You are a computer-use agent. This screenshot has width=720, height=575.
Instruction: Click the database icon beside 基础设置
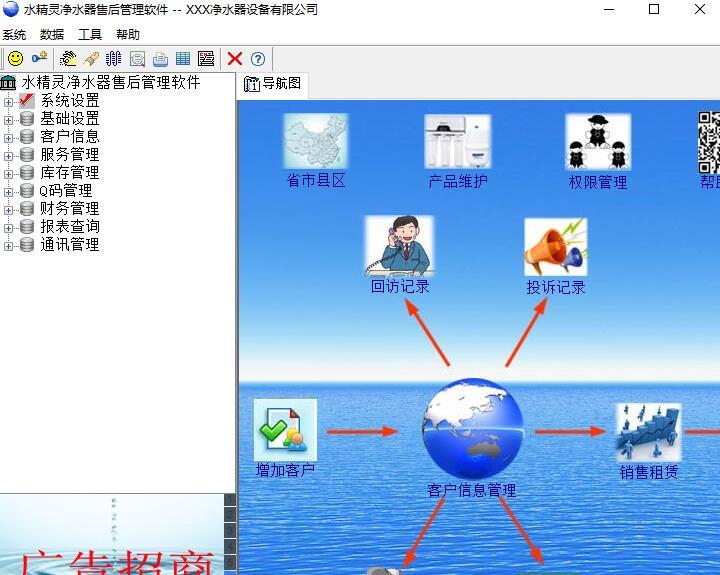click(x=27, y=119)
